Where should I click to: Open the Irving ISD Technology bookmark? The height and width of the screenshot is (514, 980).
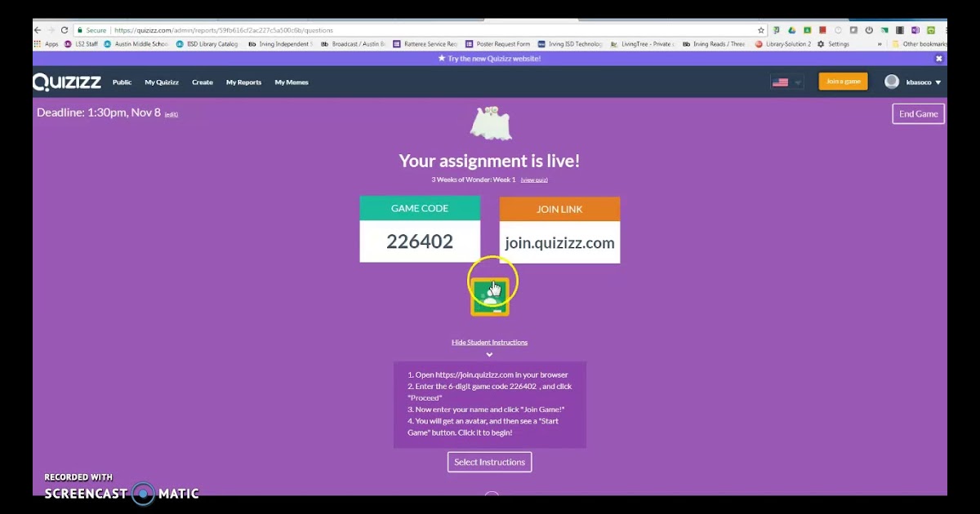[x=570, y=44]
